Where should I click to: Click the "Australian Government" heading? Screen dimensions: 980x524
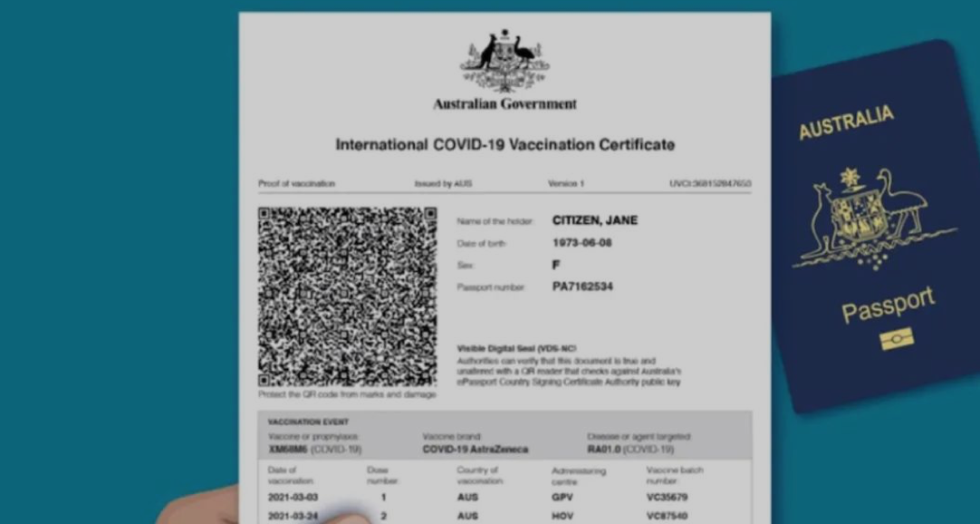[x=505, y=104]
